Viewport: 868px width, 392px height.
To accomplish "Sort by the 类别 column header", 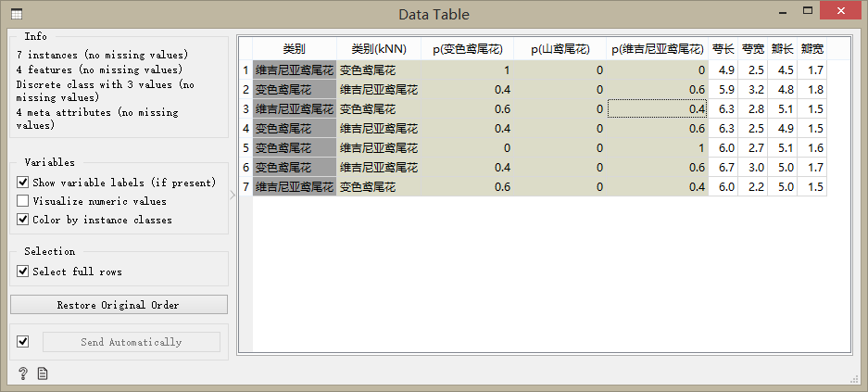I will click(295, 49).
